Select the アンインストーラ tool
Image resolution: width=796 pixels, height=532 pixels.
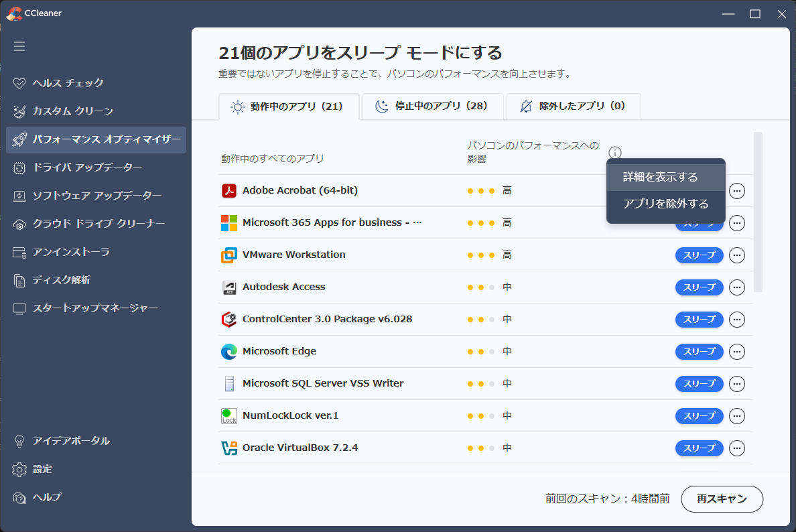point(66,252)
